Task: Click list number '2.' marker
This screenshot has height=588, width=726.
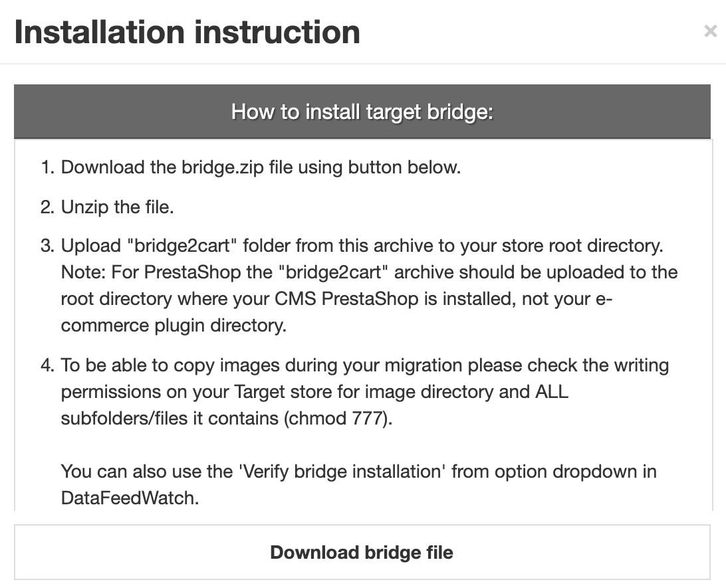Action: click(x=48, y=207)
